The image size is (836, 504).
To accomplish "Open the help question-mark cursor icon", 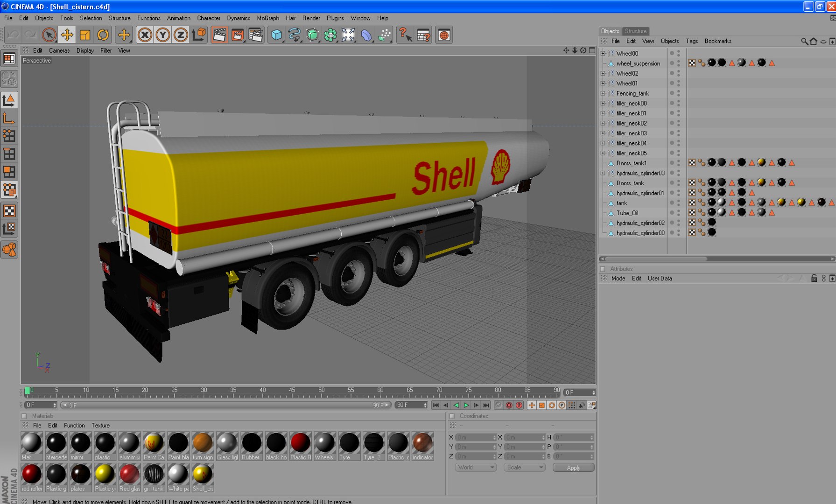I will coord(405,35).
